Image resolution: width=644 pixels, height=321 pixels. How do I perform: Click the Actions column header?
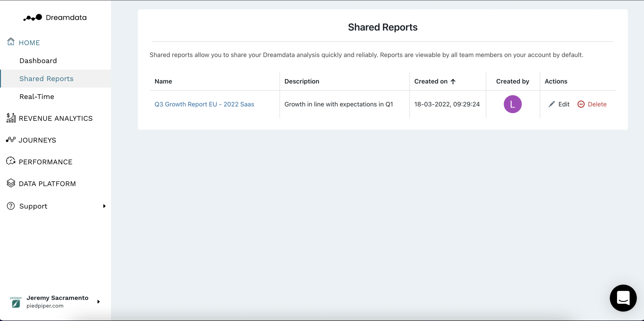pos(556,81)
